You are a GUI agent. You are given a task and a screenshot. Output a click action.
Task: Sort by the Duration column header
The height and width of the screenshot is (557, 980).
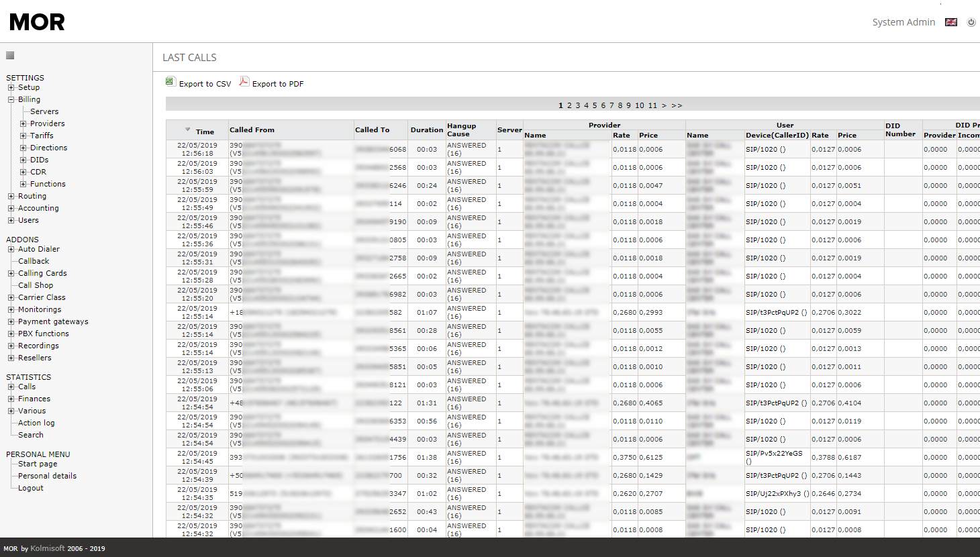(x=426, y=130)
